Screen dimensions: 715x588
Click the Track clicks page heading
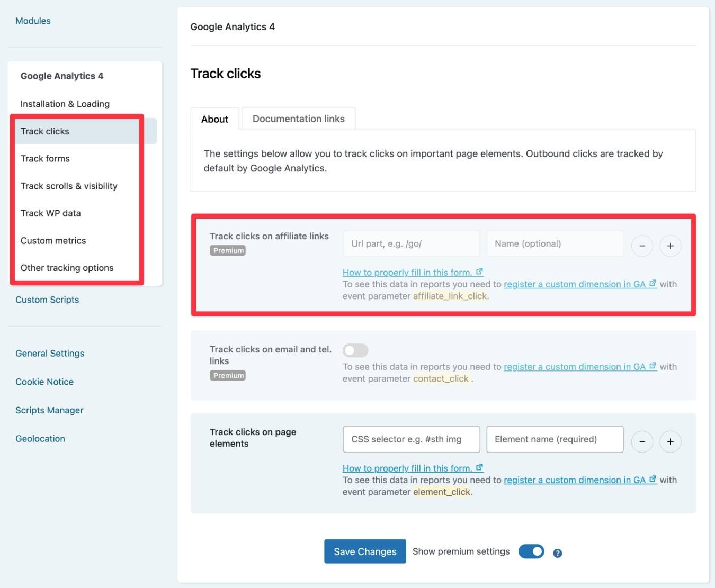point(226,74)
